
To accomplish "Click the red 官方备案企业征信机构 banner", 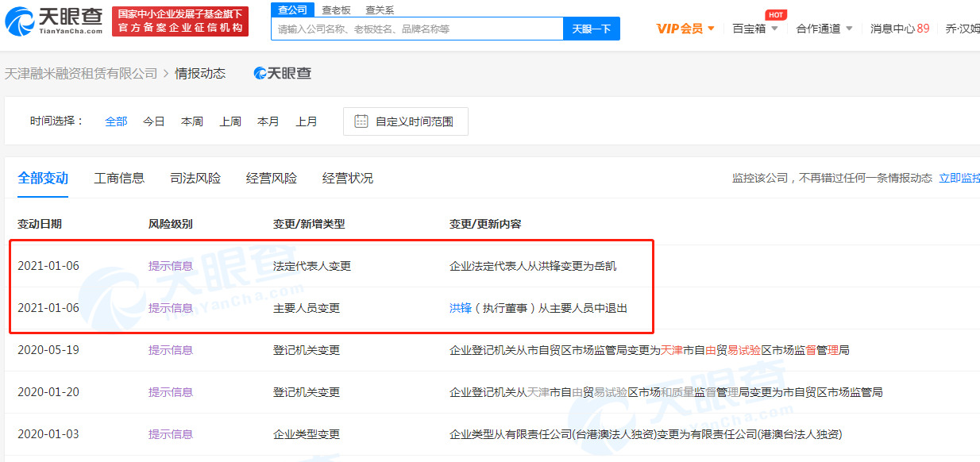I will (x=180, y=21).
